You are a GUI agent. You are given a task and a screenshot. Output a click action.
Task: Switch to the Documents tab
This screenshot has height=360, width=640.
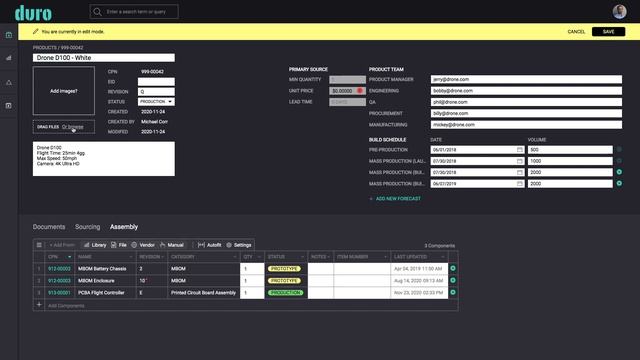click(49, 227)
